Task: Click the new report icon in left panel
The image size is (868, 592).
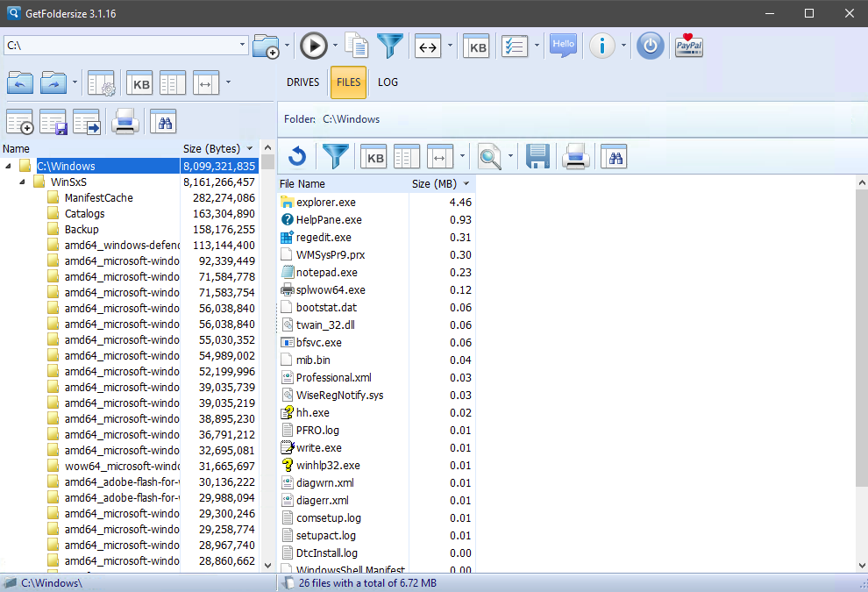Action: pyautogui.click(x=20, y=122)
